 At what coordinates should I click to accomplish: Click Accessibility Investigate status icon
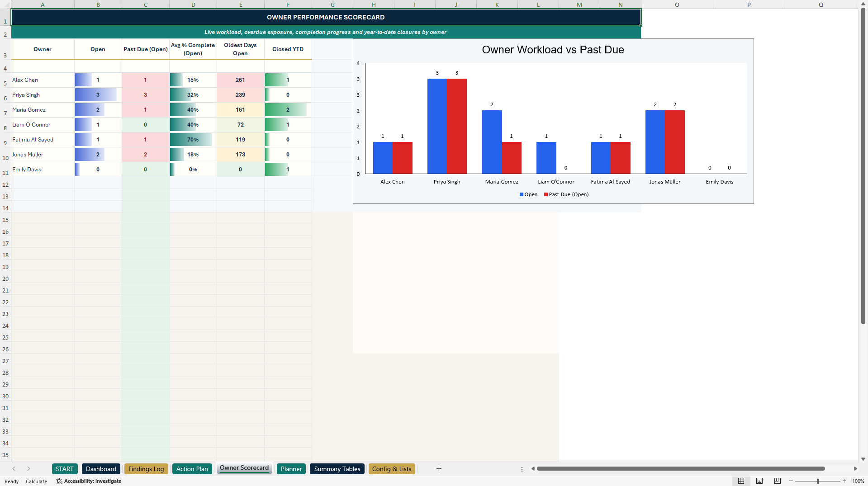click(88, 481)
